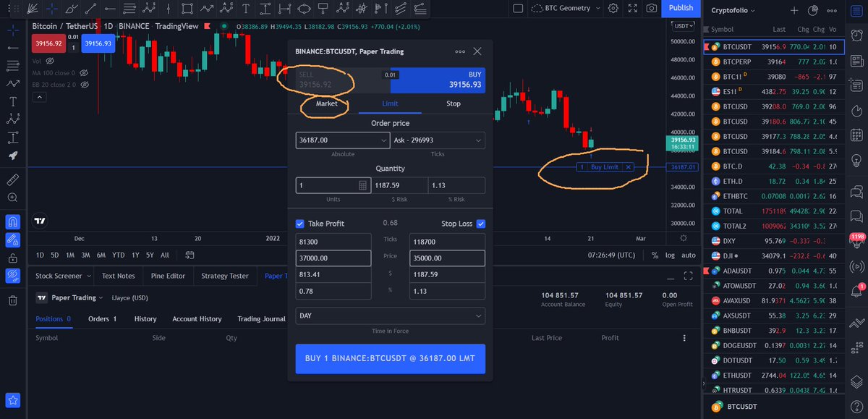Select the SELL 39156.92 side in order panel
Image resolution: width=868 pixels, height=419 pixels.
(343, 80)
